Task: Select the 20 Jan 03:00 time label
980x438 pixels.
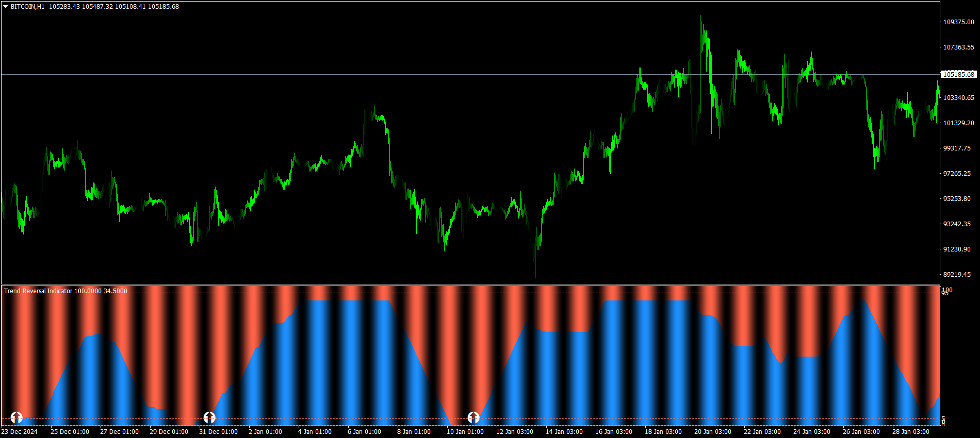Action: [x=712, y=432]
